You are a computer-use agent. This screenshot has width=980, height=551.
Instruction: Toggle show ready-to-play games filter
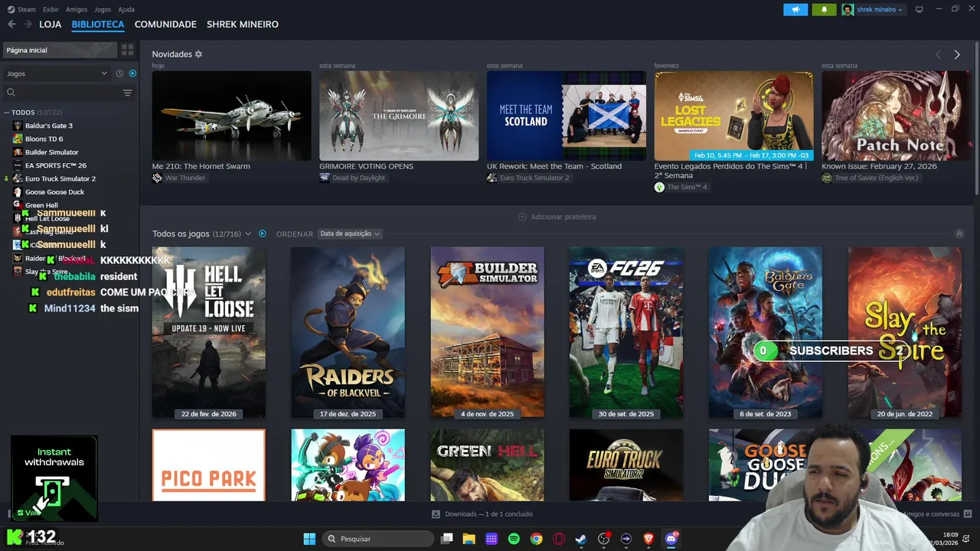point(132,73)
